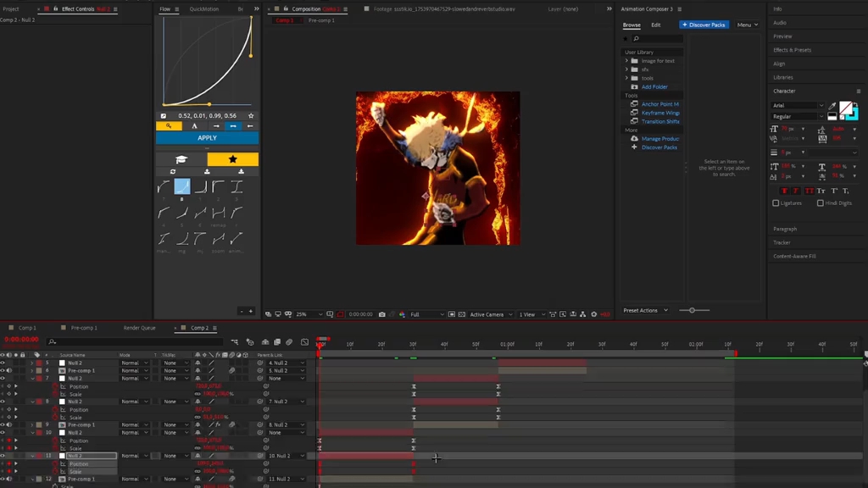This screenshot has width=868, height=488.
Task: Open the Pre-comp 1 timeline tab
Action: [84, 328]
